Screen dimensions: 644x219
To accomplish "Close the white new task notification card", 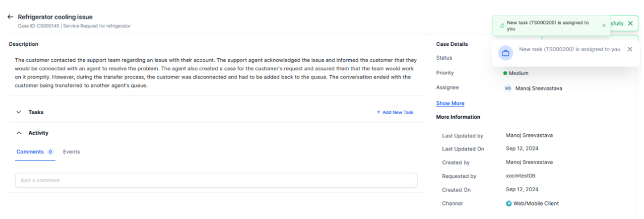I will [630, 49].
